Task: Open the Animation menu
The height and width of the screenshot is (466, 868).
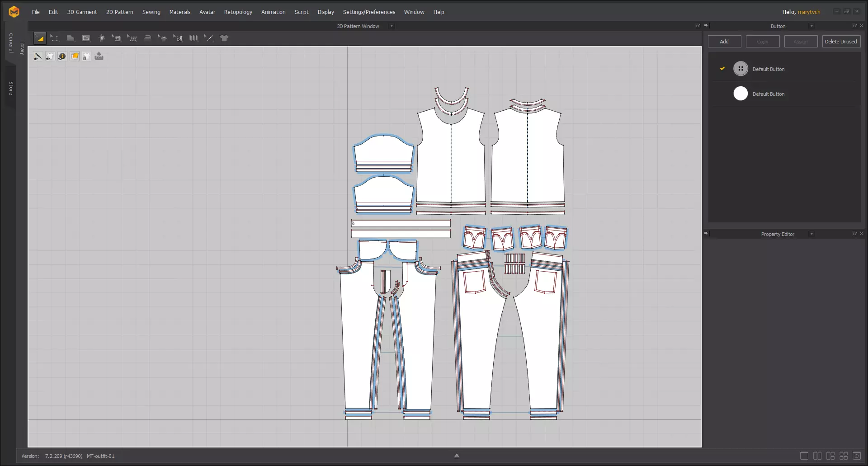Action: 273,12
